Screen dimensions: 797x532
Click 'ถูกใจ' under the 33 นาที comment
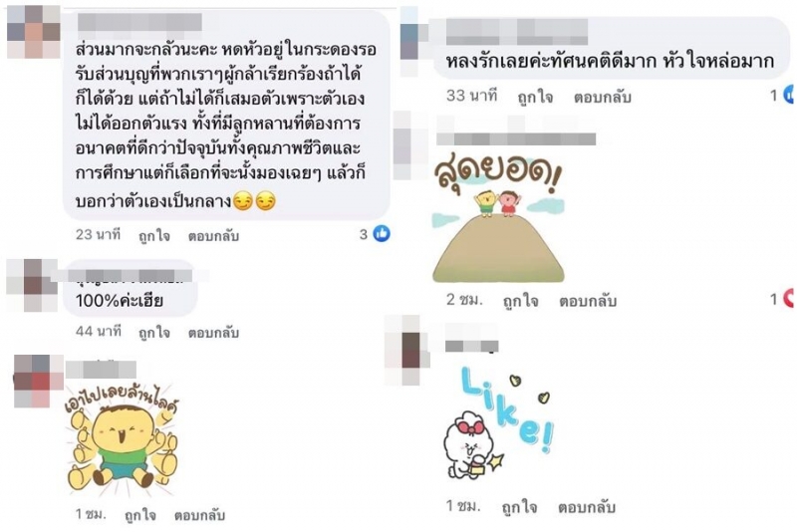click(535, 97)
